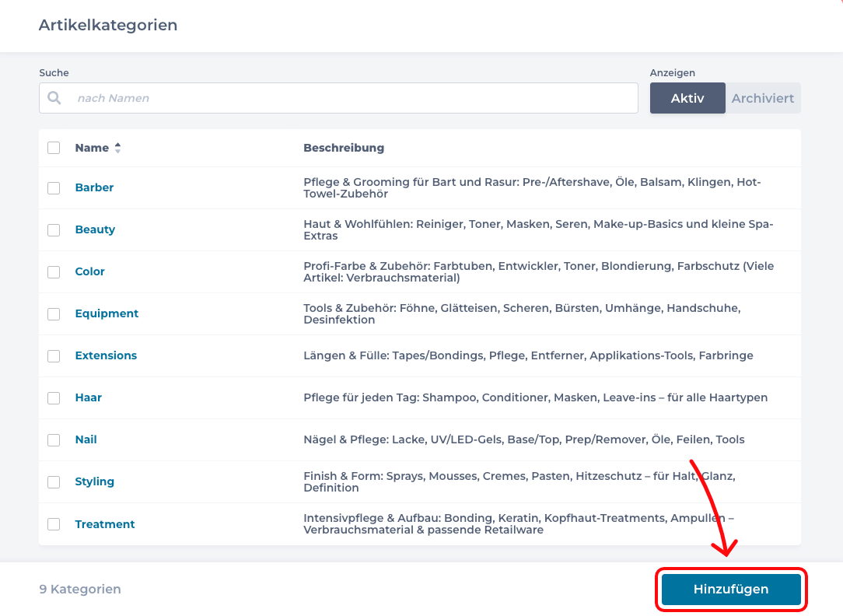
Task: Mark the Treatment category checkbox
Action: 54,524
